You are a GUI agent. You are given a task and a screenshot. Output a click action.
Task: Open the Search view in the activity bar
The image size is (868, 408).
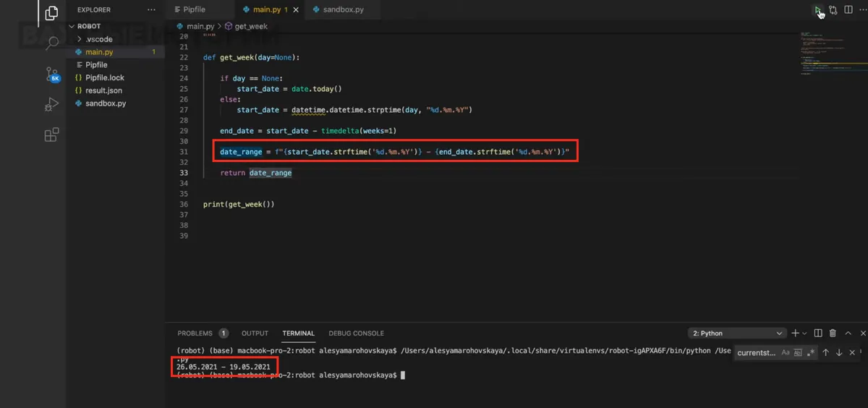[52, 43]
